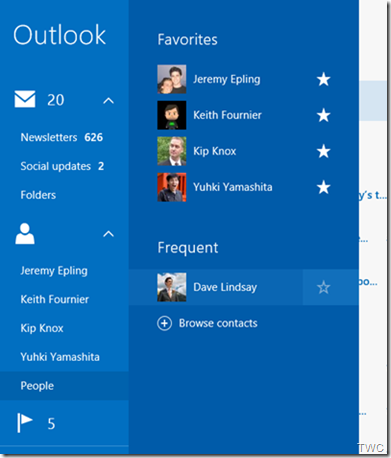Click the people silhouette icon
This screenshot has width=391, height=458.
(25, 234)
